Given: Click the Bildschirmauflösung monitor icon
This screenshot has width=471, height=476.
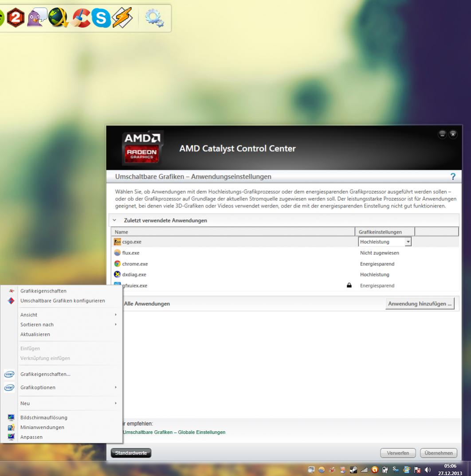Looking at the screenshot, I should tap(11, 417).
